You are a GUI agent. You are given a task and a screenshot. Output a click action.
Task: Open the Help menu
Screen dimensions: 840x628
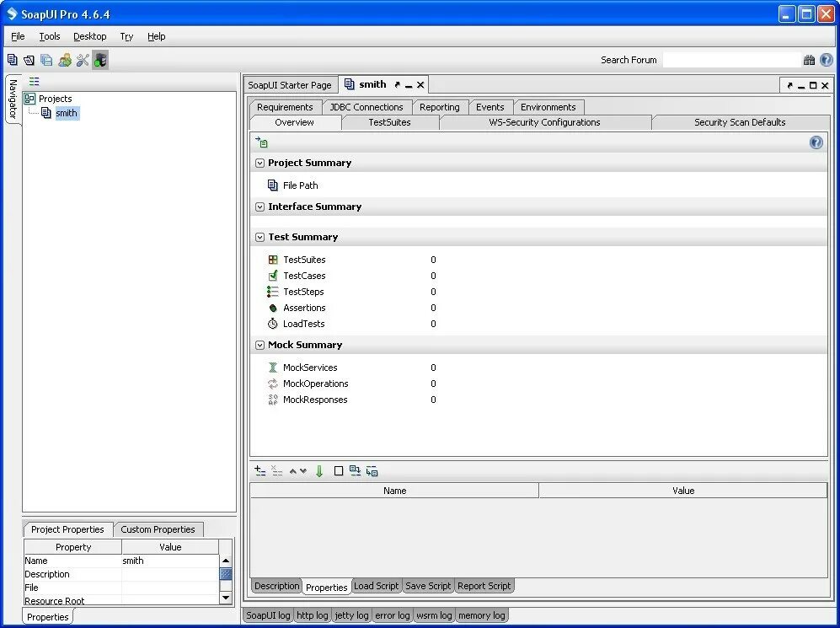(x=157, y=36)
